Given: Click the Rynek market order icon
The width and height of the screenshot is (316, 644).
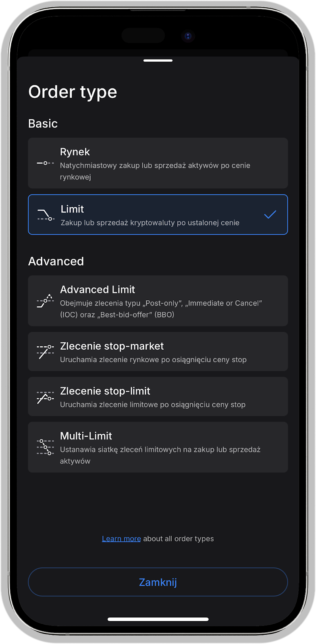Looking at the screenshot, I should (45, 163).
